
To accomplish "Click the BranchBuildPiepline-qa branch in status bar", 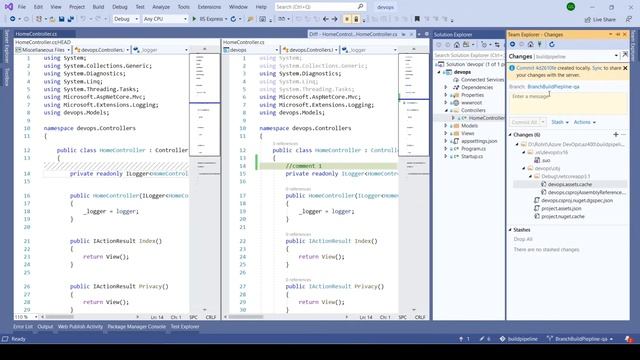I will 580,339.
